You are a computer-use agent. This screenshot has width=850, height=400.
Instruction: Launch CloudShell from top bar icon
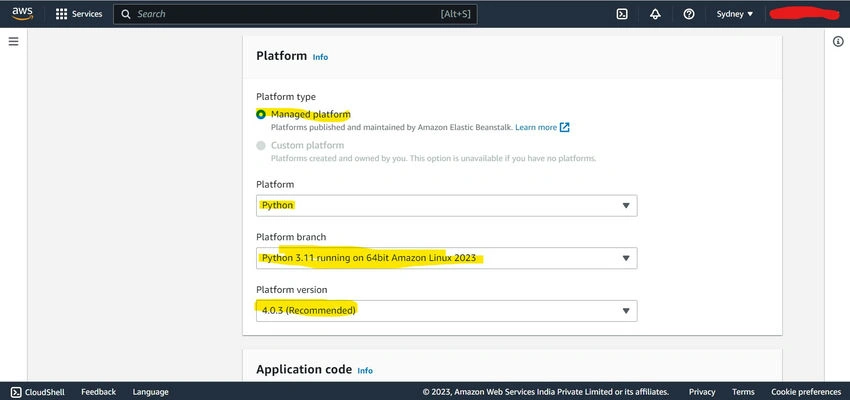coord(622,14)
